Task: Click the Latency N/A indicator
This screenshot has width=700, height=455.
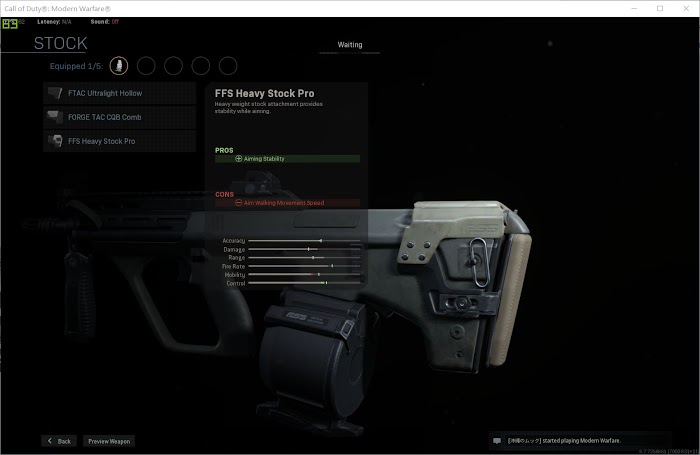Action: (54, 21)
